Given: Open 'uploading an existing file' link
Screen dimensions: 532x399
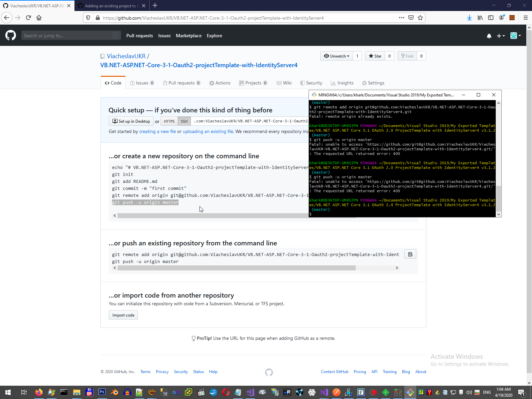Looking at the screenshot, I should 208,131.
